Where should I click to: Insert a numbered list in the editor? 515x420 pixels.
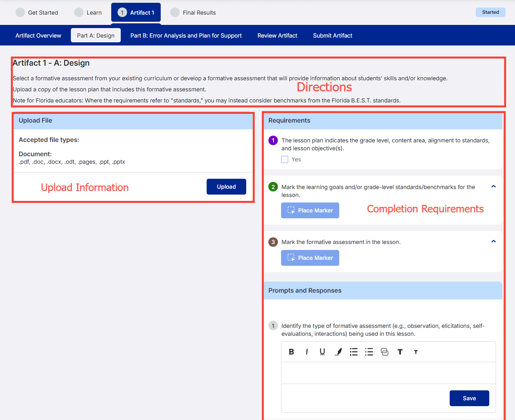369,352
